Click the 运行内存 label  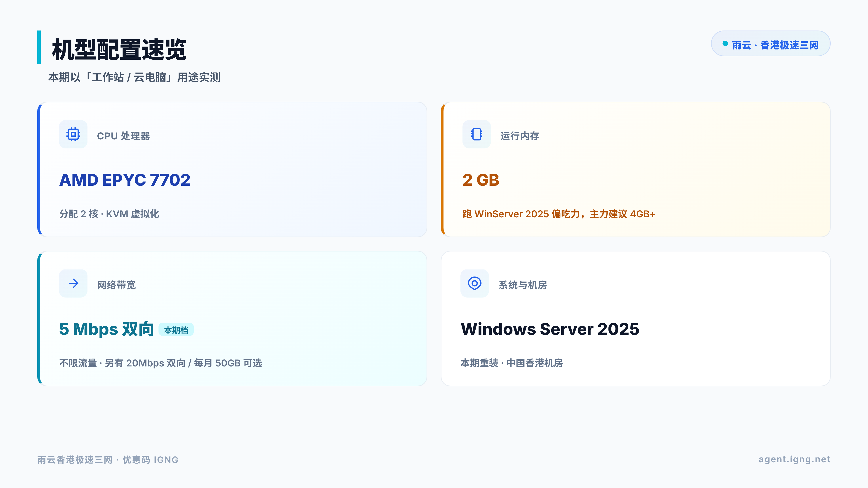[520, 136]
